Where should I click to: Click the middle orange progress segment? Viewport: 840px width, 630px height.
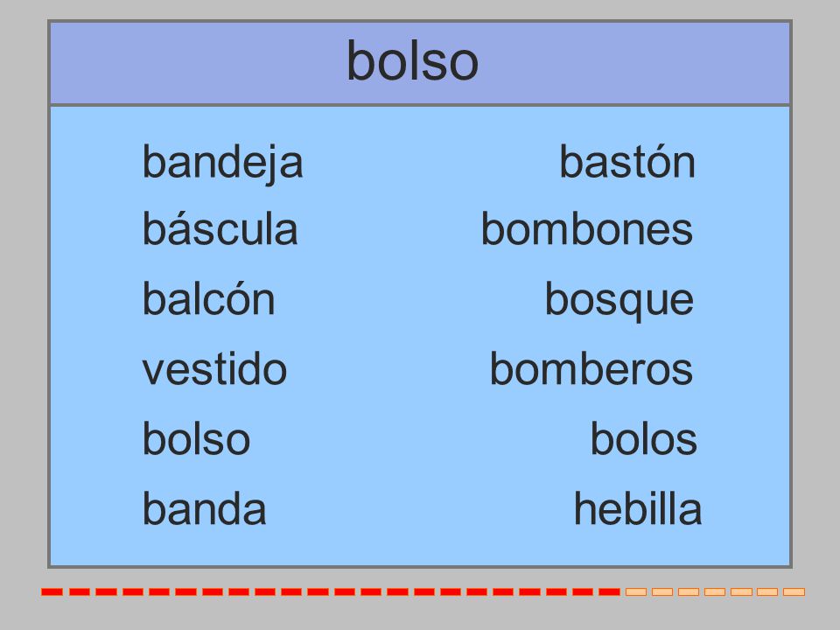(715, 592)
